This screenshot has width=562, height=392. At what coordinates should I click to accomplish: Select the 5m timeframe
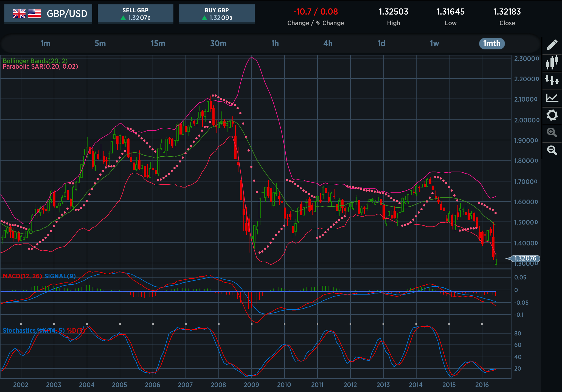100,43
